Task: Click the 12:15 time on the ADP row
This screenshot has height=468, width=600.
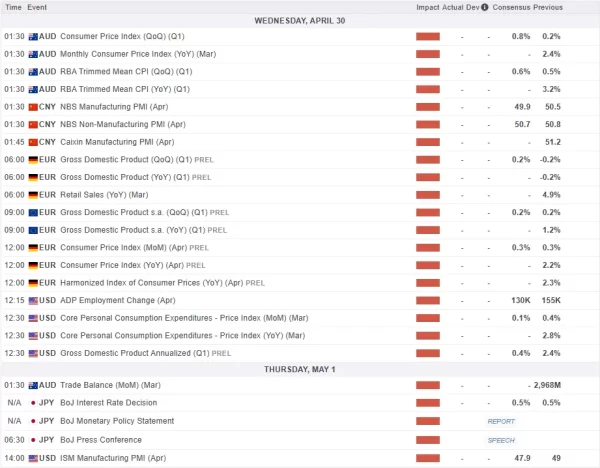Action: pos(14,300)
